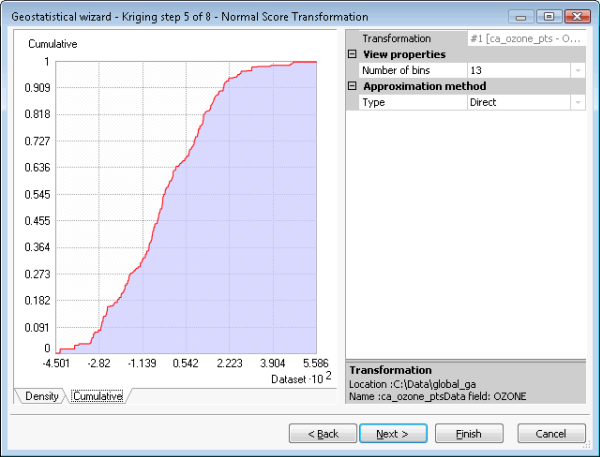This screenshot has width=600, height=457.
Task: Minimize the wizard window
Action: [x=523, y=16]
